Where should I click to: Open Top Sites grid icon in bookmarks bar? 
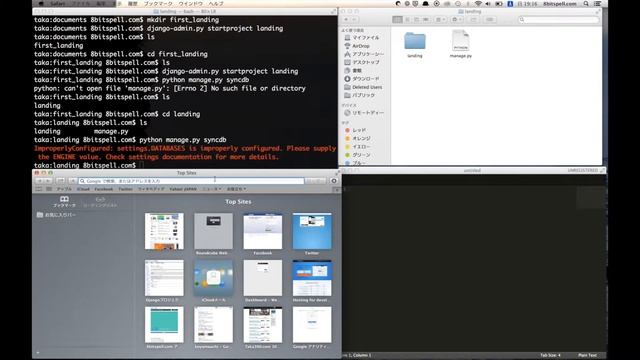(x=49, y=189)
